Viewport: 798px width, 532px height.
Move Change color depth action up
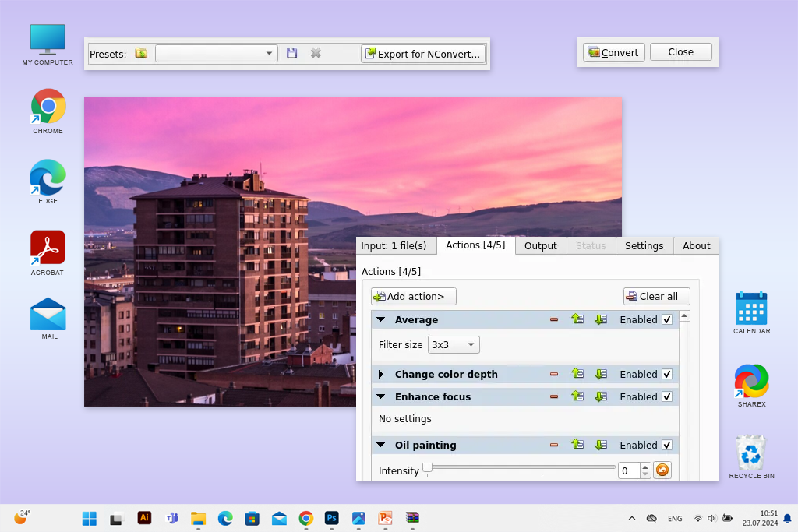577,373
